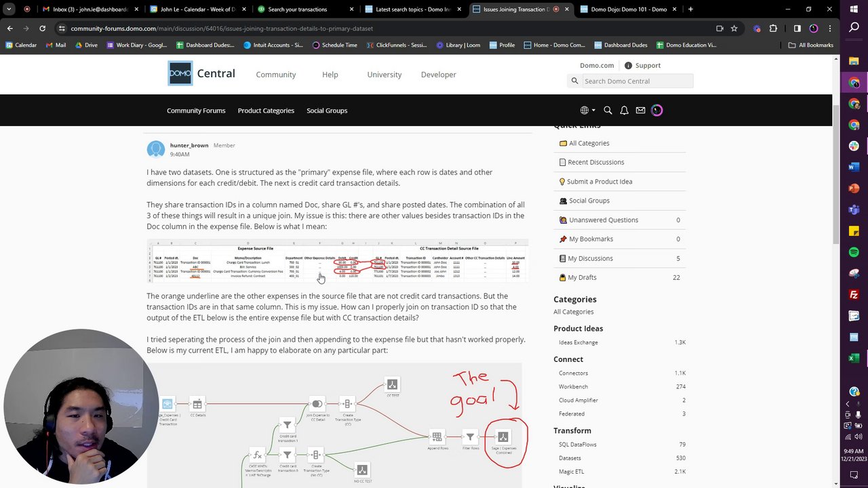
Task: Open tab search dropdown arrow
Action: [9, 9]
